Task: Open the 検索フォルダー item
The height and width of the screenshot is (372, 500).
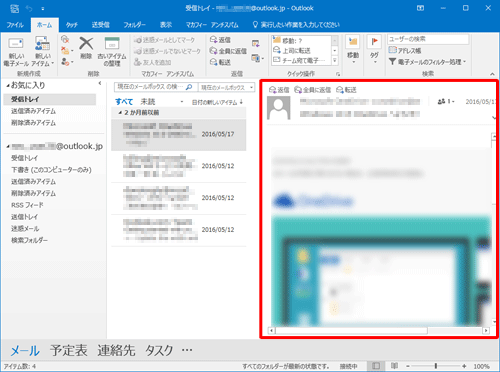Action: pyautogui.click(x=29, y=240)
